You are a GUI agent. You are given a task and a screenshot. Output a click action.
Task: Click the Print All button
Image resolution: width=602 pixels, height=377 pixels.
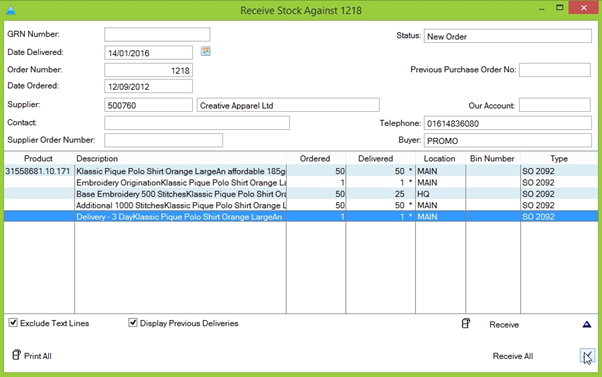coord(38,356)
